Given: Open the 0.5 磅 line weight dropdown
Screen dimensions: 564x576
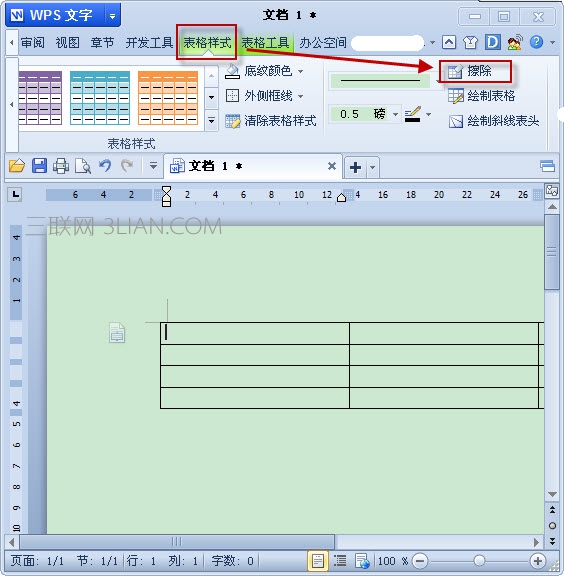Looking at the screenshot, I should 395,114.
